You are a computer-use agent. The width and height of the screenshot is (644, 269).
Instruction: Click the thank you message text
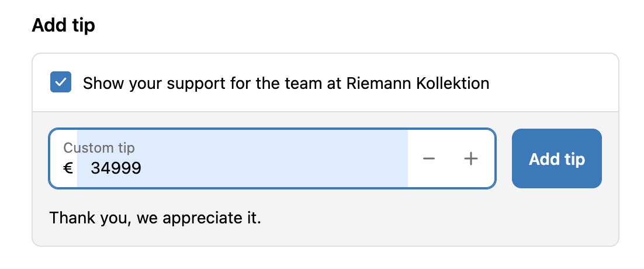pyautogui.click(x=155, y=218)
